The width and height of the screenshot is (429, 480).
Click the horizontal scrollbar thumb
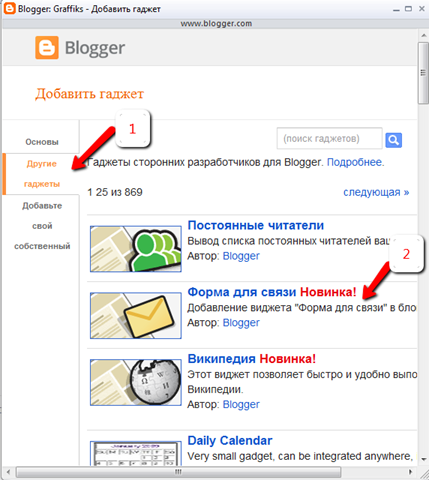[x=178, y=472]
